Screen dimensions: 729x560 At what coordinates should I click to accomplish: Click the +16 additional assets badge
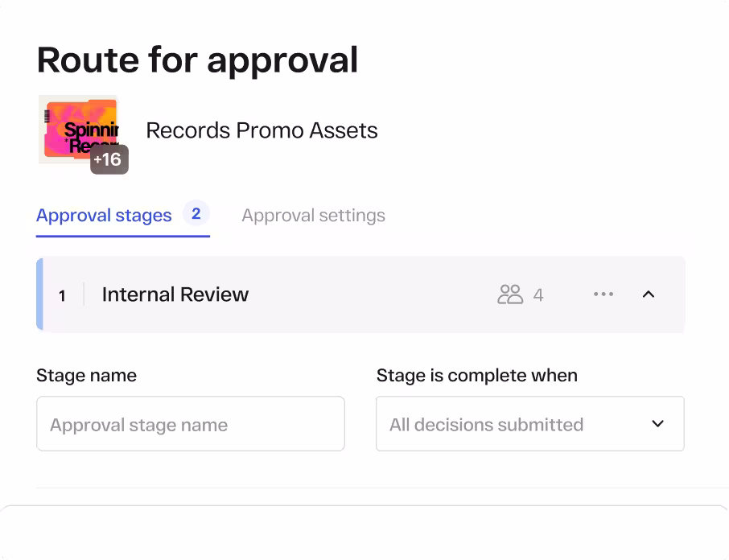coord(109,159)
